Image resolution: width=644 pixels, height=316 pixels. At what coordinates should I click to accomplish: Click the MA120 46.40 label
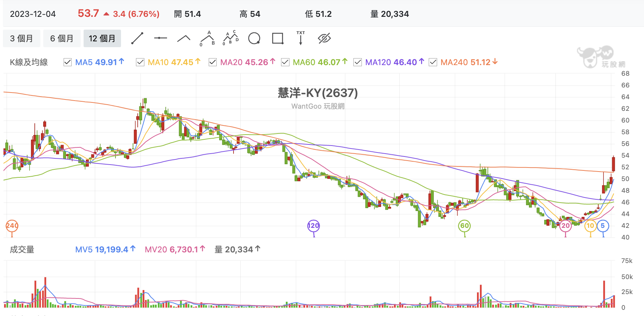394,62
